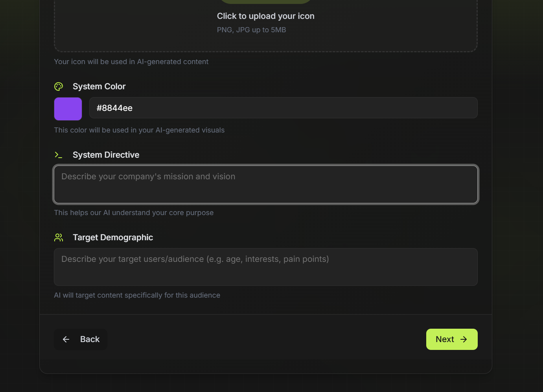Click the "PNG, JPG up to 5MB" hint
Viewport: 543px width, 392px height.
tap(252, 30)
